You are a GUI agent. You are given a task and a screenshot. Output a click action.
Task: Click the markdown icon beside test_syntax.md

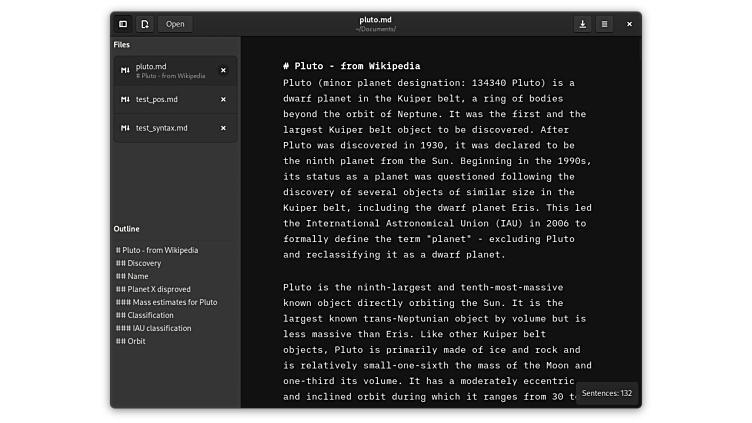coord(125,128)
